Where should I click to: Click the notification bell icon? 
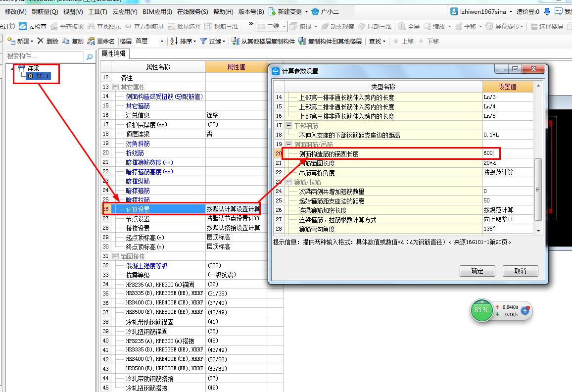click(x=547, y=12)
